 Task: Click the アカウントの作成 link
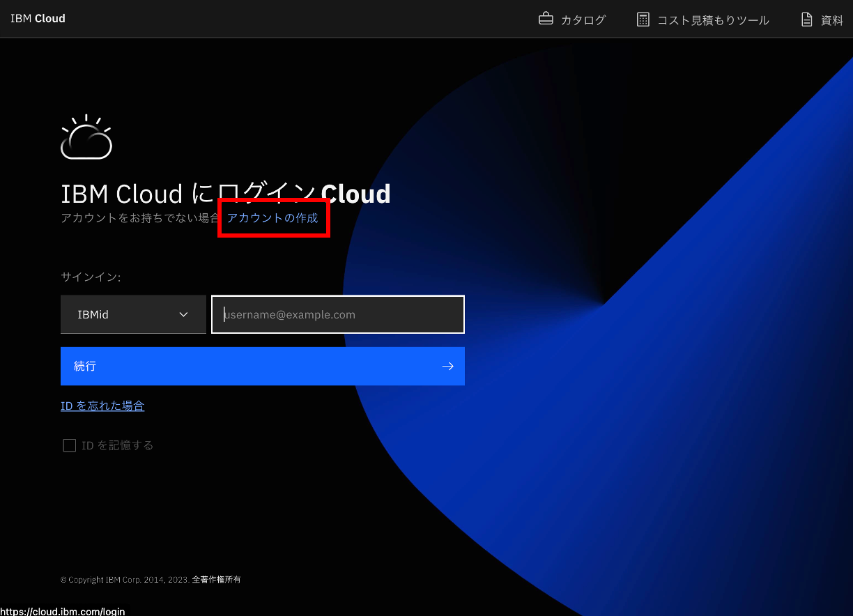pos(272,218)
